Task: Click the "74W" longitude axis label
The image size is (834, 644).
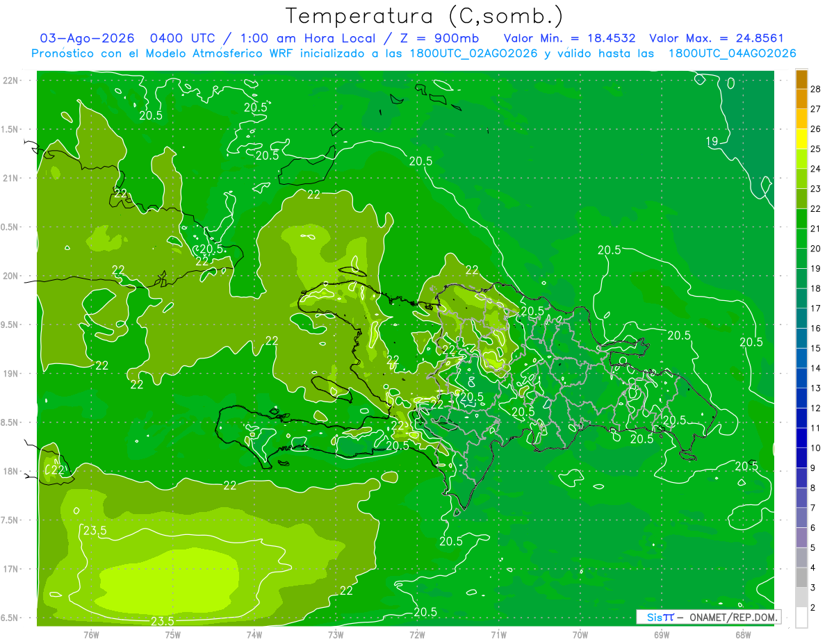Action: (254, 635)
